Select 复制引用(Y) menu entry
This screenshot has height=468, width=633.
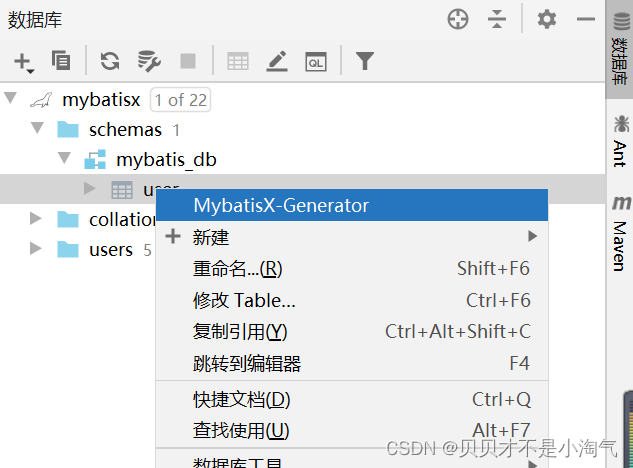[352, 332]
